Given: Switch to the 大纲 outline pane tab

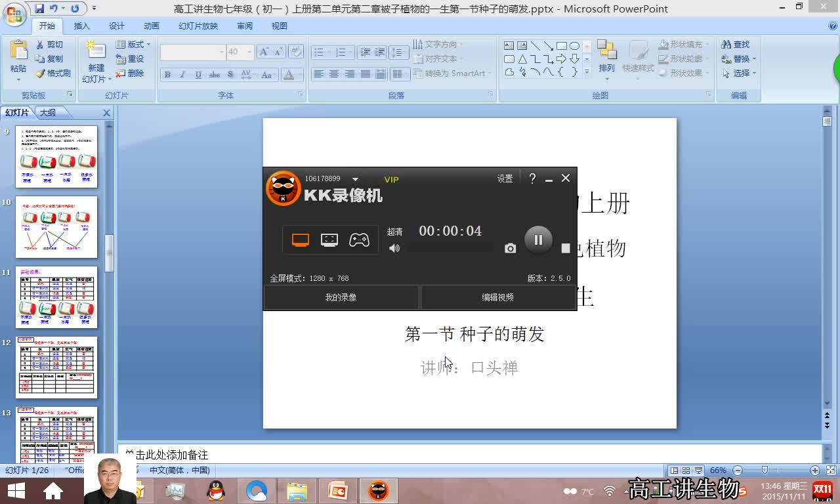Looking at the screenshot, I should coord(48,113).
